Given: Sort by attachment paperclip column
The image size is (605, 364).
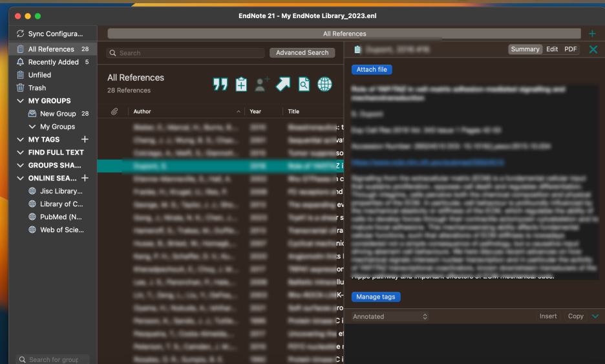Looking at the screenshot, I should [114, 112].
